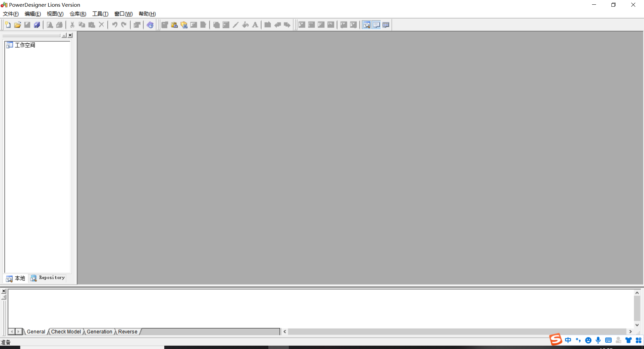Image resolution: width=644 pixels, height=349 pixels.
Task: Open a file using the folder icon
Action: [x=17, y=25]
